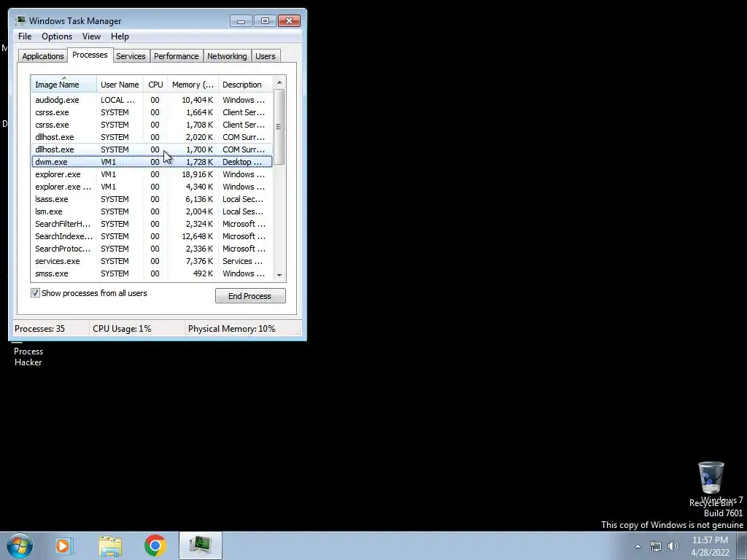Image resolution: width=747 pixels, height=560 pixels.
Task: Select explorer.exe using 18,916 K memory
Action: [x=152, y=174]
